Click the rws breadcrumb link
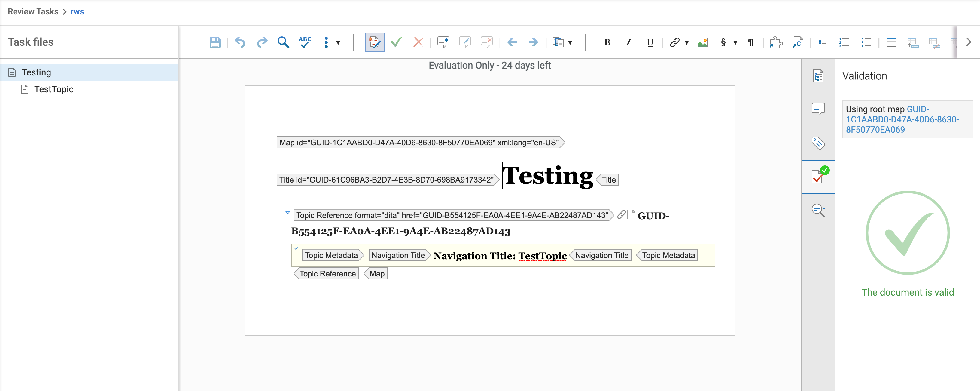 point(77,12)
